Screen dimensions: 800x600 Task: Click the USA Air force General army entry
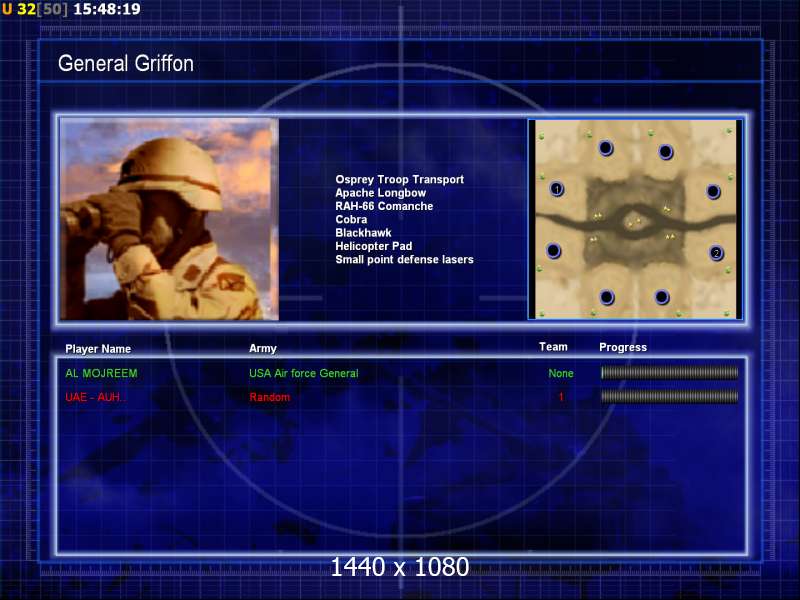[303, 374]
